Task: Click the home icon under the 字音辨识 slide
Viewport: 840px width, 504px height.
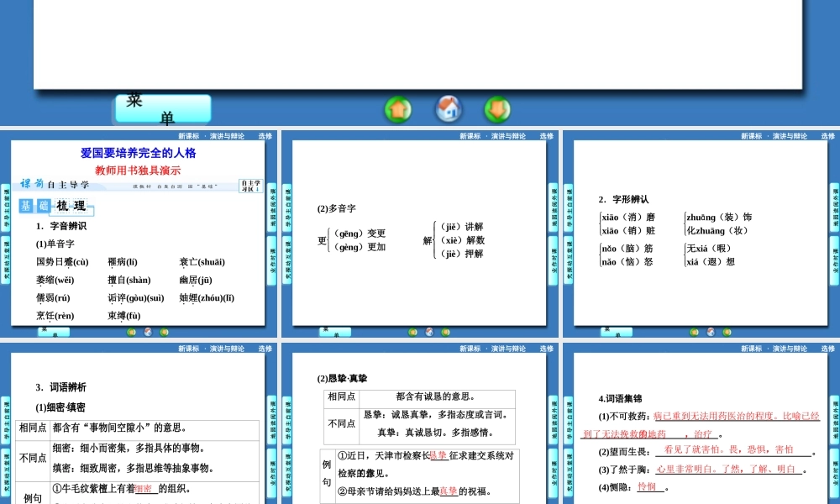Action: pyautogui.click(x=148, y=332)
